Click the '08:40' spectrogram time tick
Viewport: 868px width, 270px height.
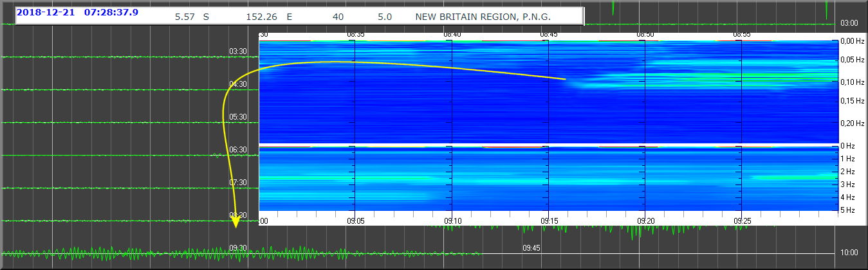(452, 34)
